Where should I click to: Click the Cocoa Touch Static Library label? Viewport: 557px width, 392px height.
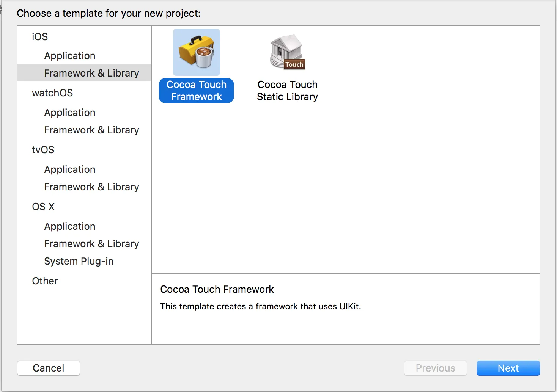click(x=287, y=91)
